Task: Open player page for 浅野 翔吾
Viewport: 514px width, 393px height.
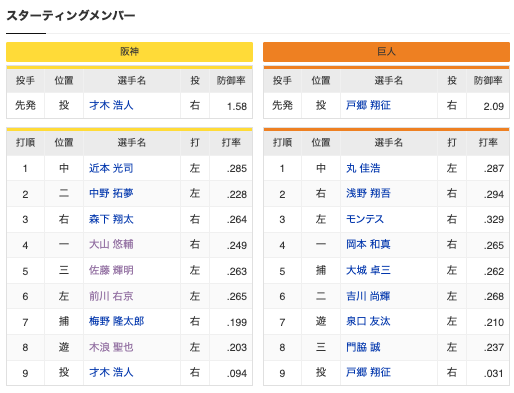Action: (368, 193)
